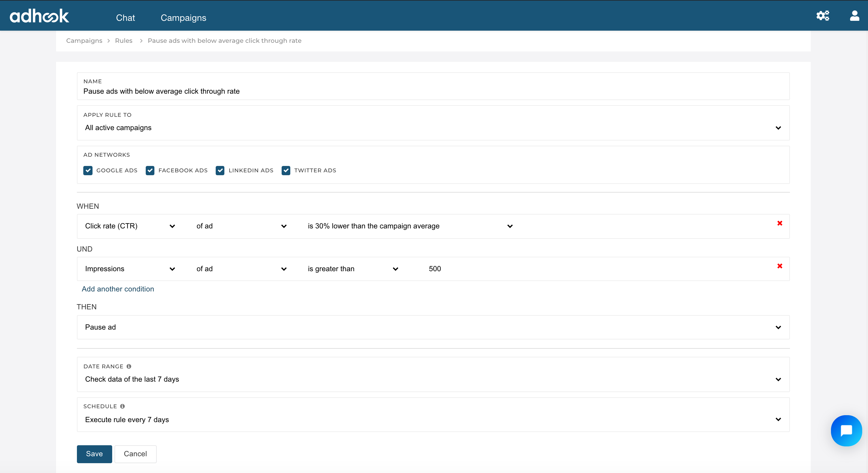Uncheck the Facebook Ads checkbox
This screenshot has width=868, height=473.
150,171
